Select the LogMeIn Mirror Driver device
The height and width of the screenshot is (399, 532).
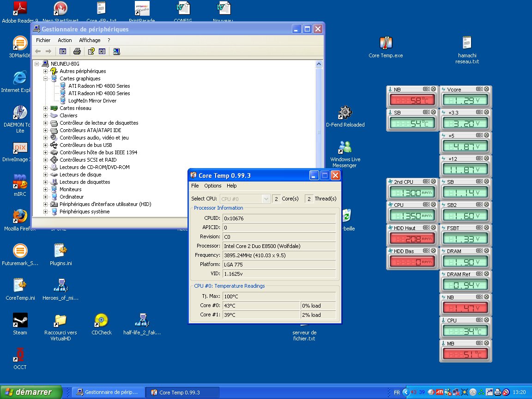tap(92, 101)
